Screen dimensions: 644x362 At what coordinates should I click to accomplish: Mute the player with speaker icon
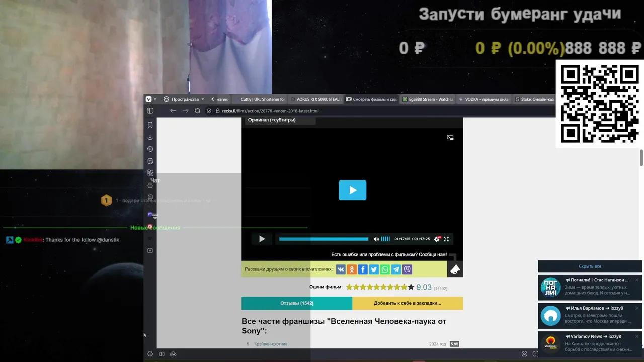click(x=376, y=239)
